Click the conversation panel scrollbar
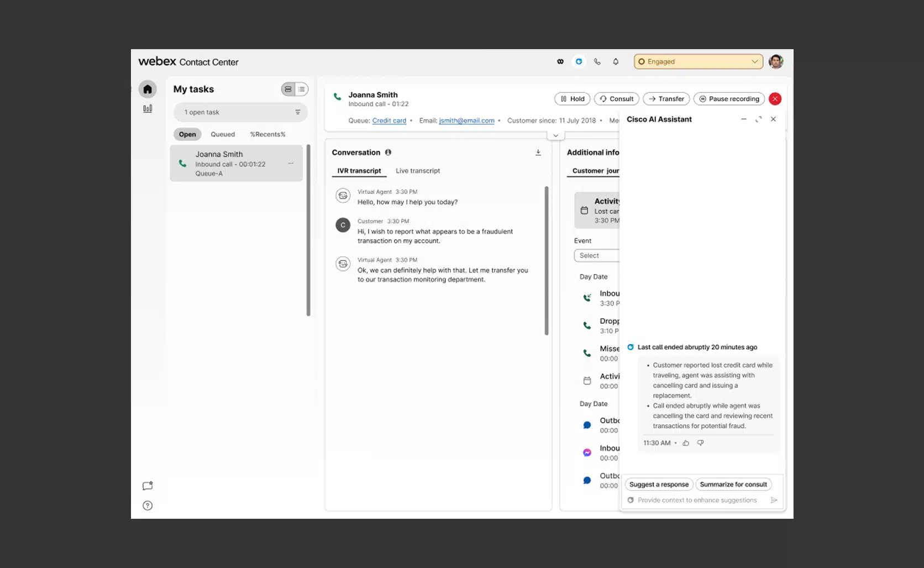 click(547, 260)
